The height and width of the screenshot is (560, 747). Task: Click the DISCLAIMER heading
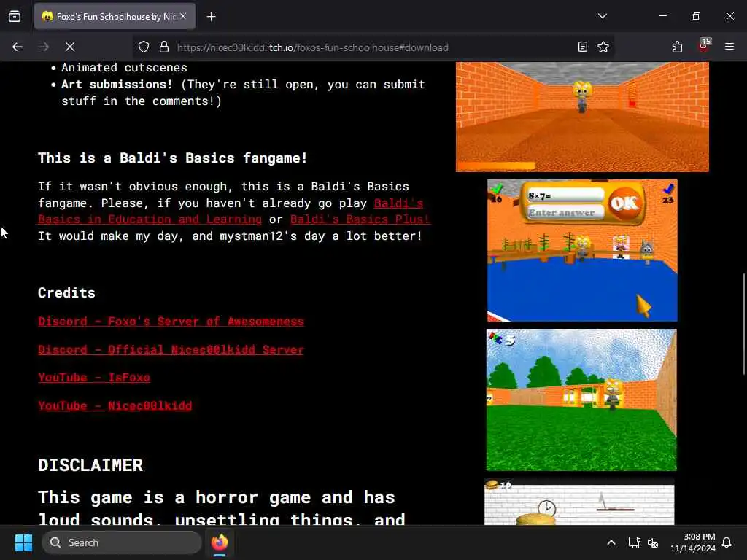point(90,465)
